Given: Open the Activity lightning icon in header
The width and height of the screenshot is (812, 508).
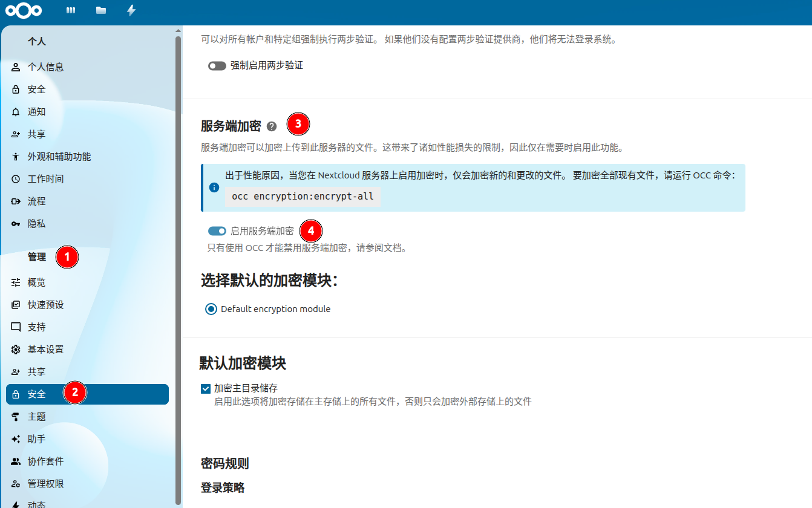Looking at the screenshot, I should pos(131,10).
